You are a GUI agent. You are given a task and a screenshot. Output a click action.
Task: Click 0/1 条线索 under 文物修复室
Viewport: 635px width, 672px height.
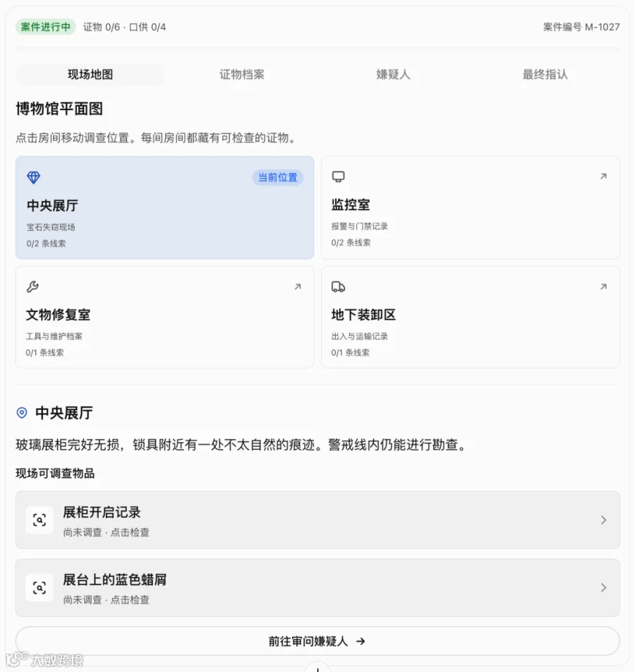click(x=45, y=353)
